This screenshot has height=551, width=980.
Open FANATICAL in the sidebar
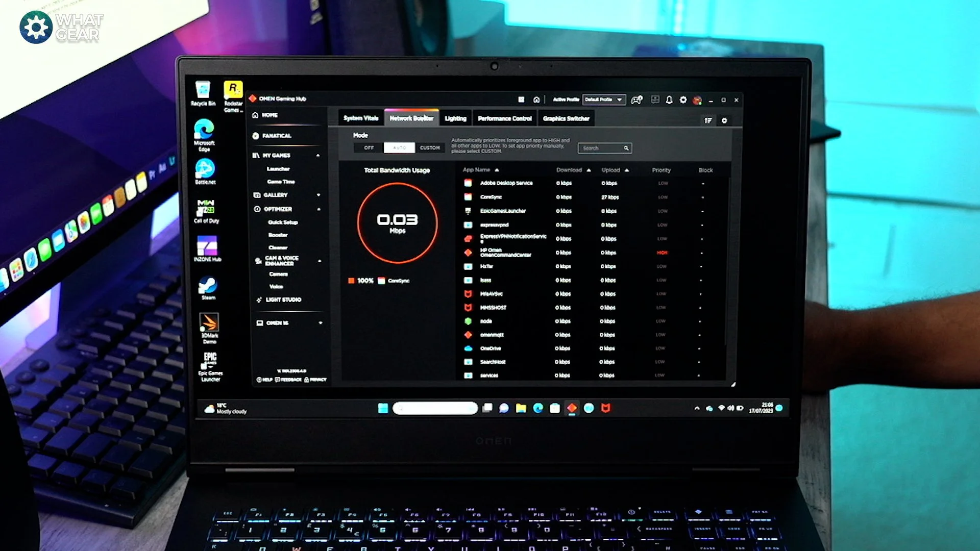(272, 136)
